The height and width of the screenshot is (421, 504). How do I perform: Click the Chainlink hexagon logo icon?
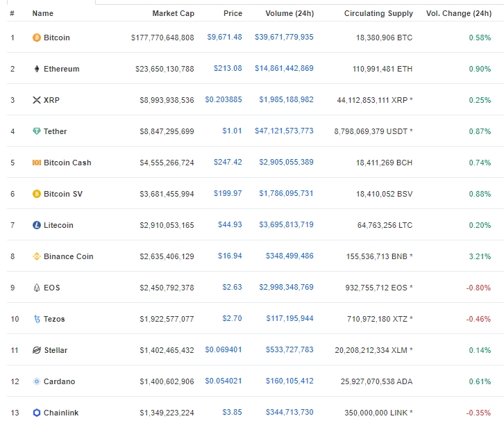[x=37, y=413]
